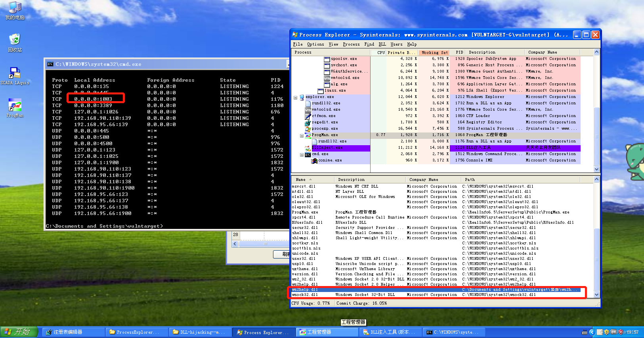Collapse the cmd.exe process tree
The height and width of the screenshot is (338, 644).
(x=302, y=154)
